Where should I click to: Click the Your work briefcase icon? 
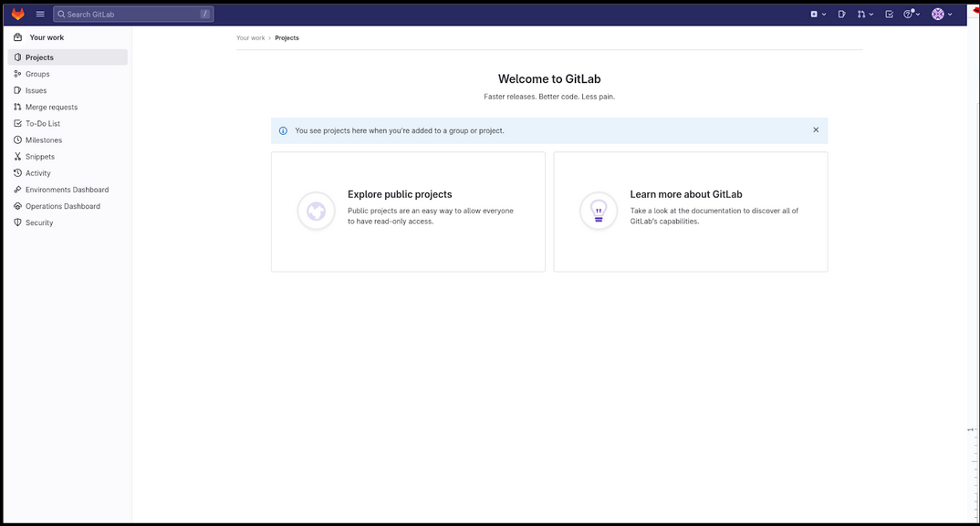click(x=17, y=37)
